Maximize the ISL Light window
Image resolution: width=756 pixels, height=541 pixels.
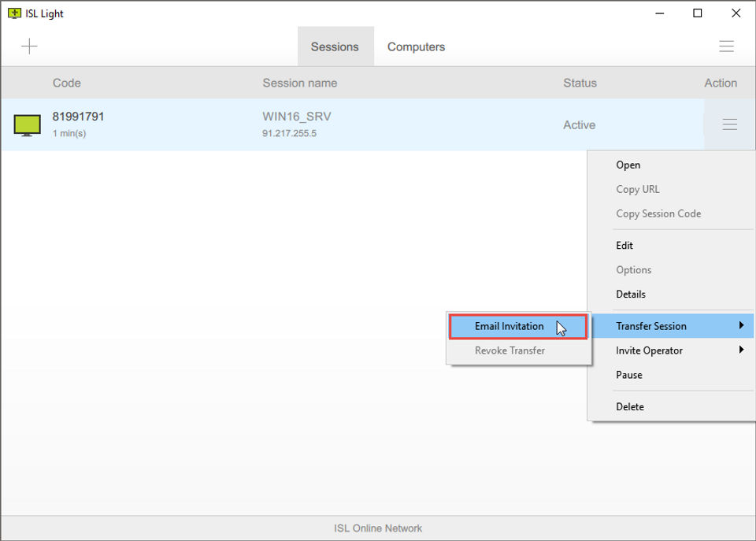click(697, 13)
